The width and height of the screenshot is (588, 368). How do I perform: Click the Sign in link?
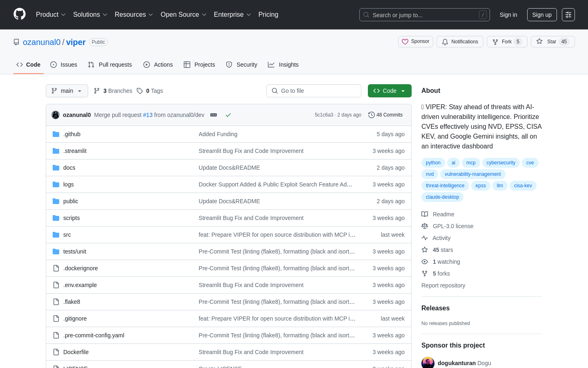click(x=508, y=15)
